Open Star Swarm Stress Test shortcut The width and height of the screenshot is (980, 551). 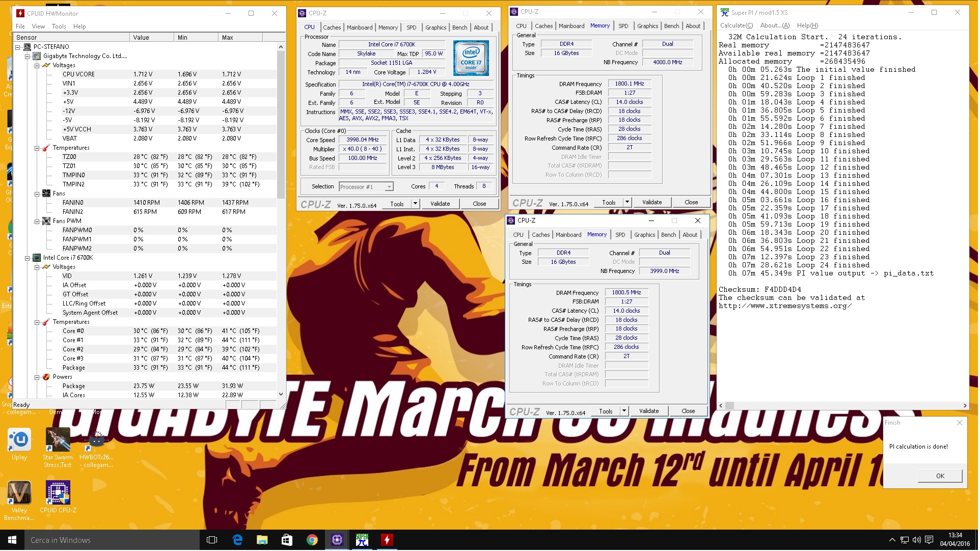click(x=58, y=447)
